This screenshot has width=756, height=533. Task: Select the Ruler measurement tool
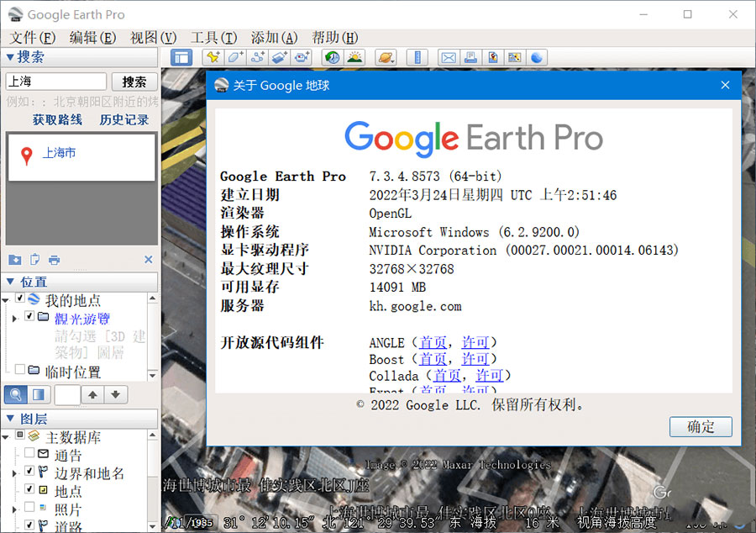point(417,56)
